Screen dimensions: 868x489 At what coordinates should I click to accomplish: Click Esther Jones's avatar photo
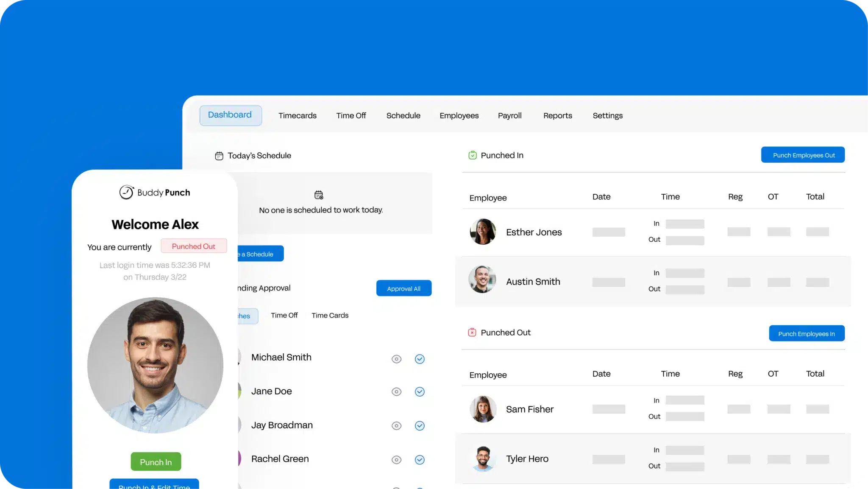pos(483,232)
